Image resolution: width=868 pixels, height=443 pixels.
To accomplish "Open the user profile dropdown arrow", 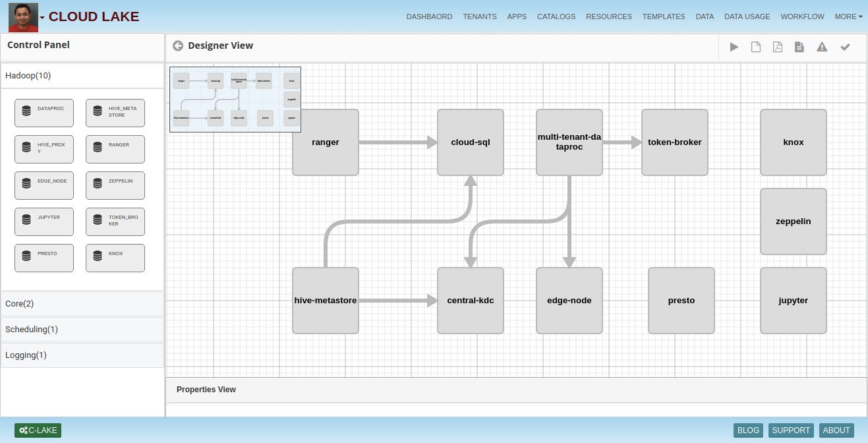I will coord(42,18).
